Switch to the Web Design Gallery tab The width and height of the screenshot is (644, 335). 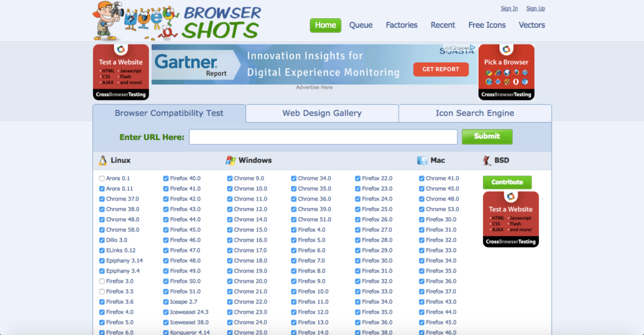tap(322, 113)
